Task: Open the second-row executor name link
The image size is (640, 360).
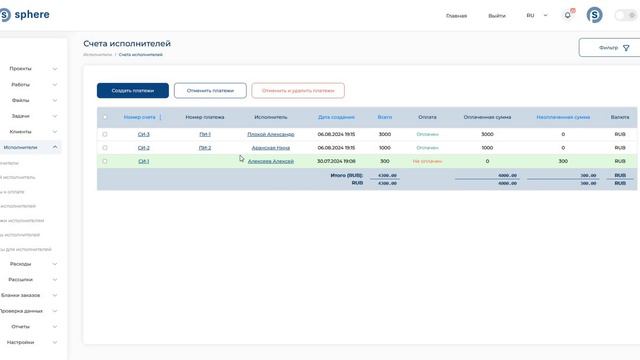Action: point(271,148)
